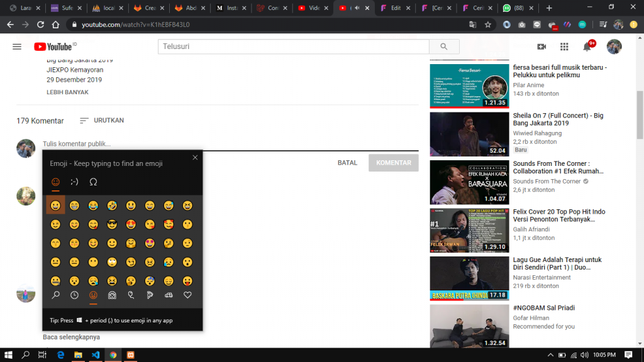Screen dimensions: 644x362
Task: Open the Sheila On 7 concert video
Action: point(558,119)
